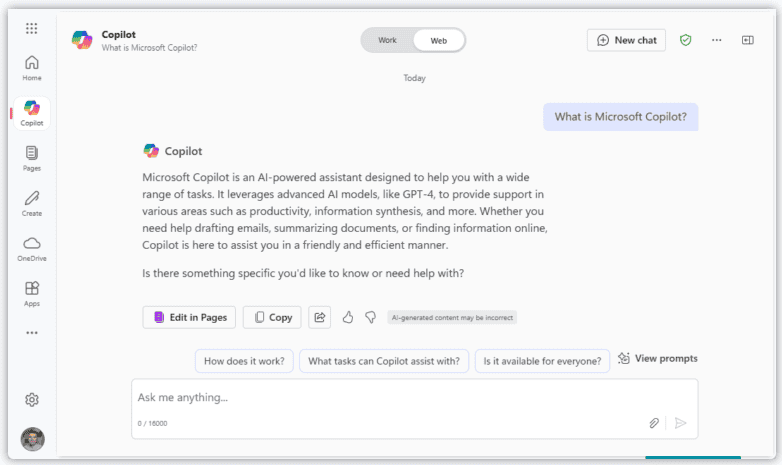The width and height of the screenshot is (782, 465).
Task: Focus the Ask me anything input box
Action: coord(390,398)
